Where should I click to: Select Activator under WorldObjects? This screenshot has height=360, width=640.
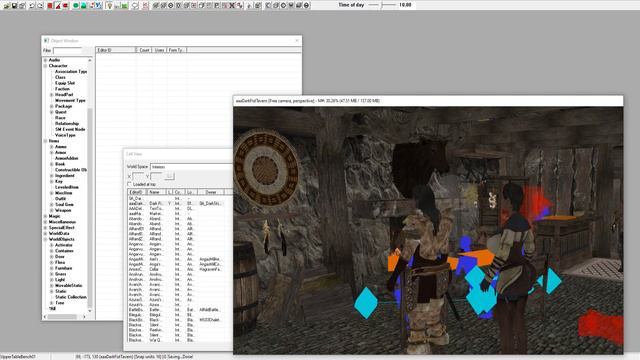64,245
